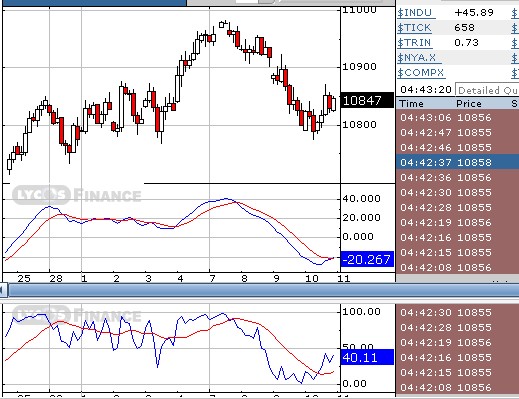Click the 100.00 axis label on lower chart

[362, 312]
